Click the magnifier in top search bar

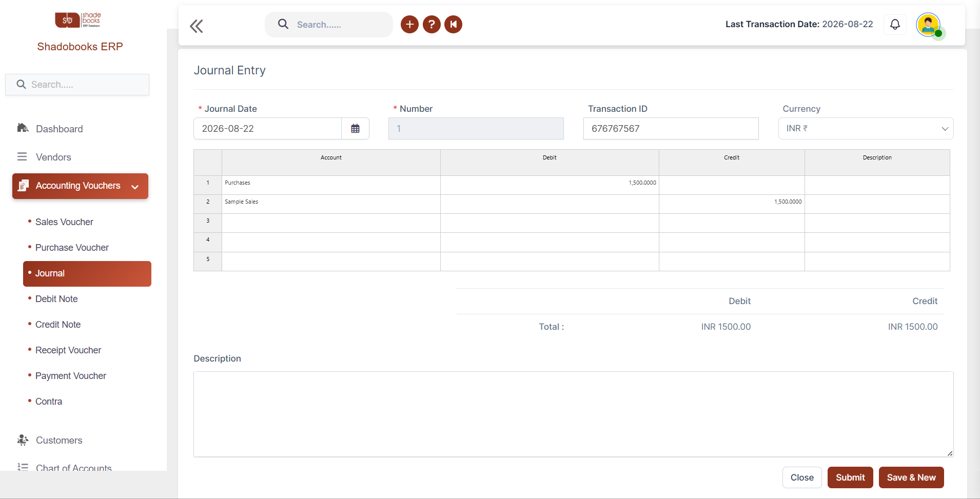click(283, 24)
